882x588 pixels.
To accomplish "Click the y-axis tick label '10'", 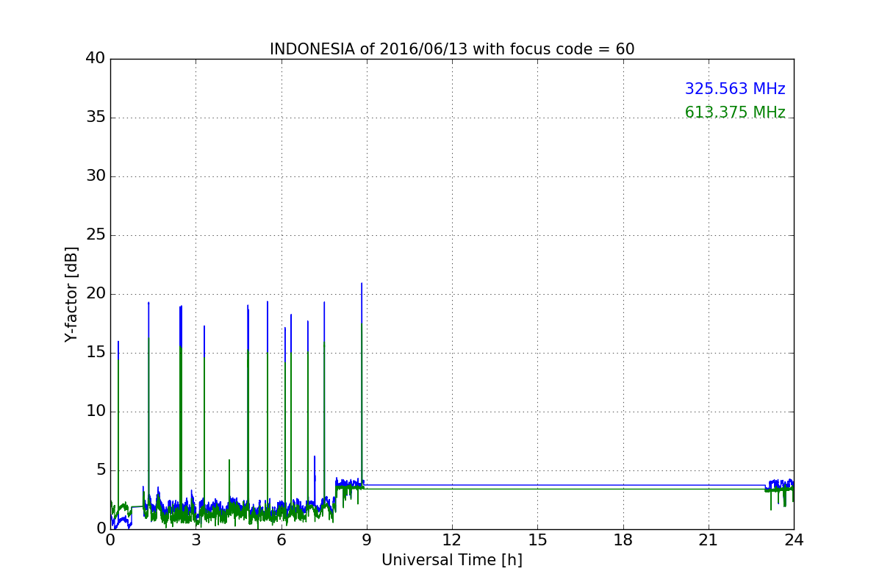I will [95, 412].
